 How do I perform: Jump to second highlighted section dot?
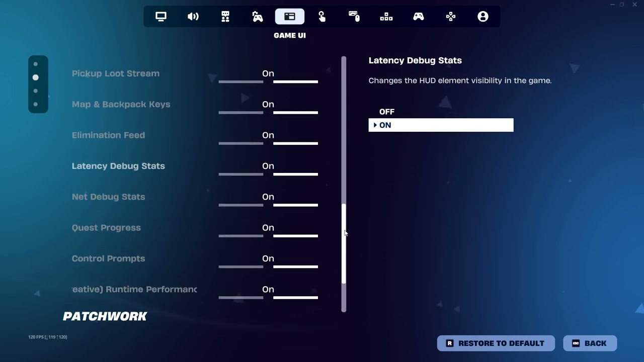[36, 77]
